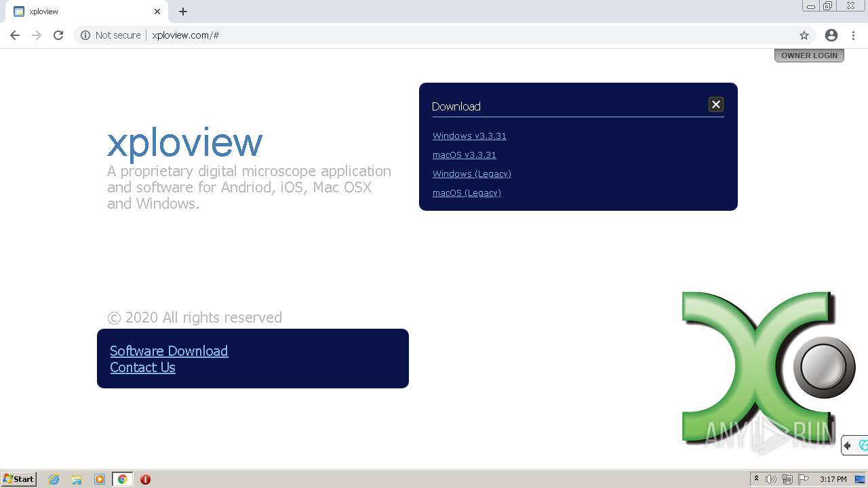Download Windows v3.3.31
This screenshot has height=488, width=868.
point(469,136)
